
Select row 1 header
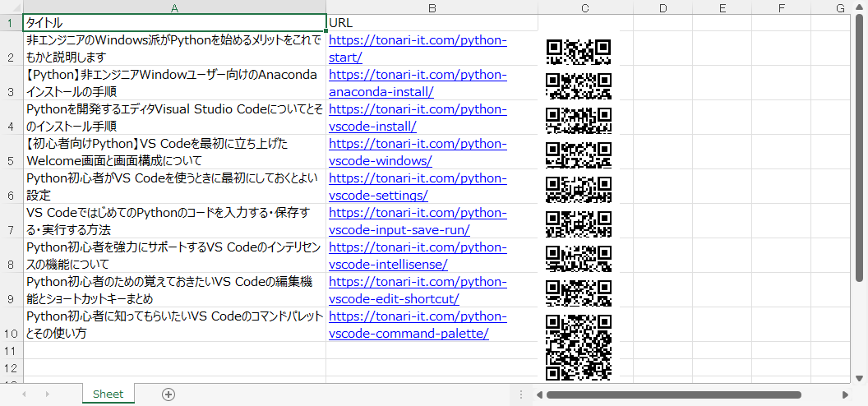[x=11, y=23]
